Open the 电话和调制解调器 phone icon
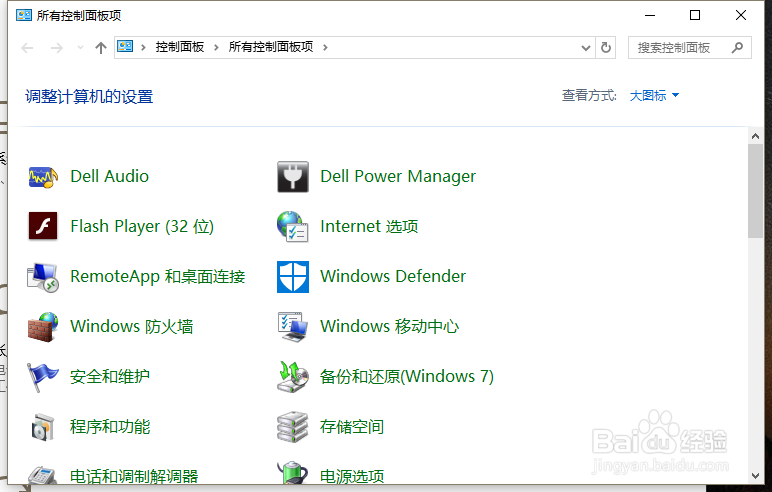 [43, 475]
